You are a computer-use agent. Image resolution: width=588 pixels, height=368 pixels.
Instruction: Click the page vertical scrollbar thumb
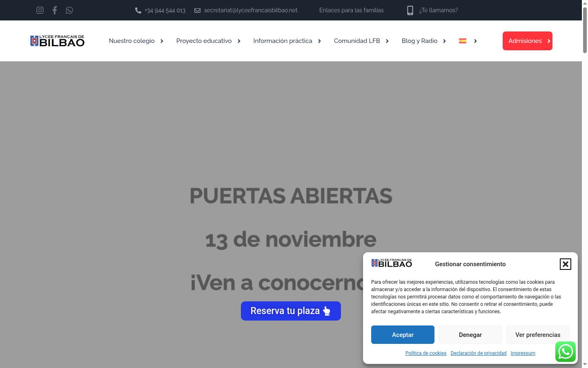pos(585,29)
